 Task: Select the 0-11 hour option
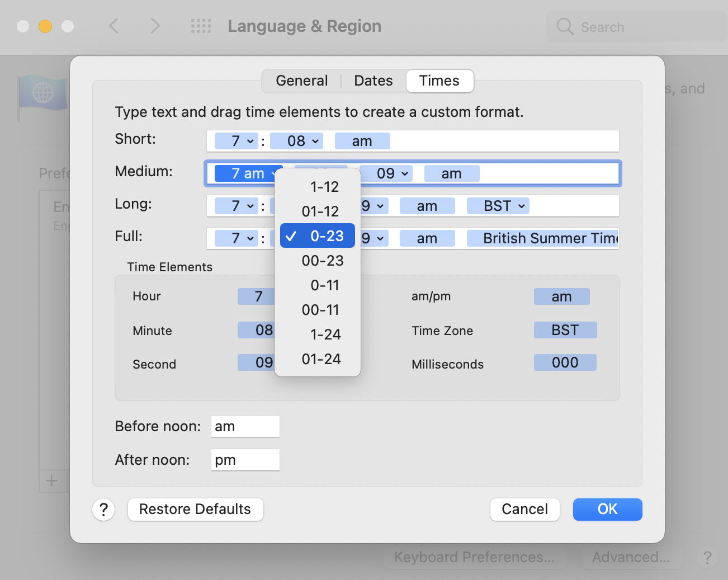[x=324, y=285]
